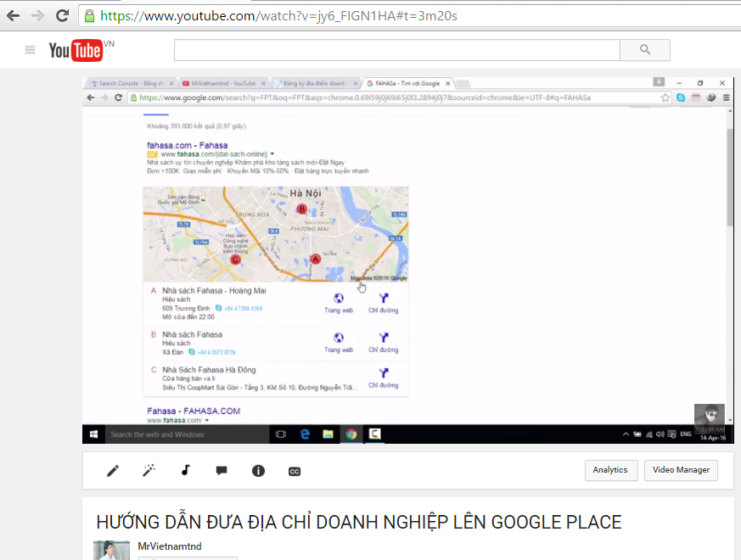Close the FAHASa Google tab in video
741x560 pixels.
point(448,84)
